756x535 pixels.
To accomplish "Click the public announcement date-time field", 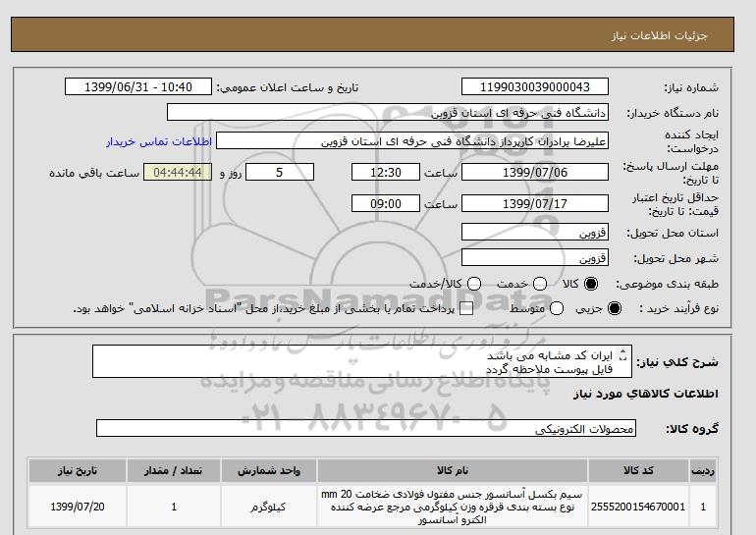I will tap(138, 86).
